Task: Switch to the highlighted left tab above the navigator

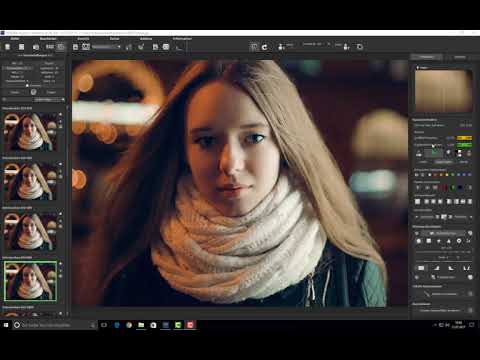Action: (x=427, y=57)
